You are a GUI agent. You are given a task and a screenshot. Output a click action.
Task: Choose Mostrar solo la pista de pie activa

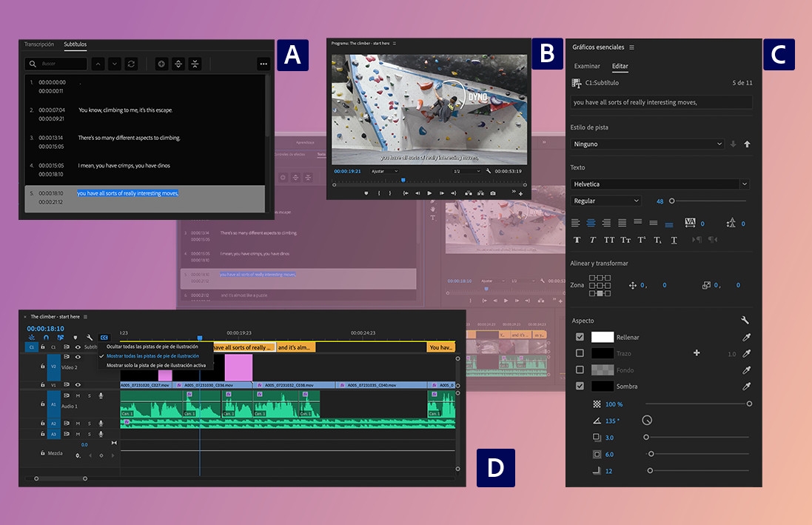pyautogui.click(x=156, y=365)
